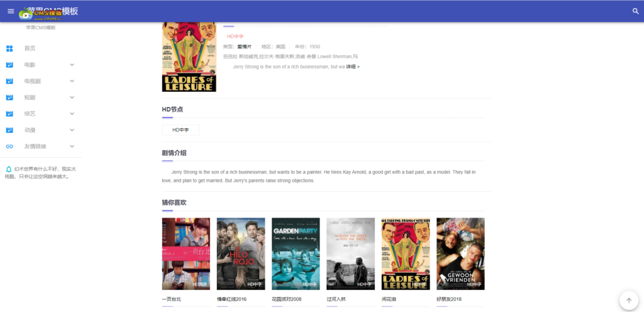Click the HD中字 play source button
The image size is (644, 312).
[x=180, y=130]
